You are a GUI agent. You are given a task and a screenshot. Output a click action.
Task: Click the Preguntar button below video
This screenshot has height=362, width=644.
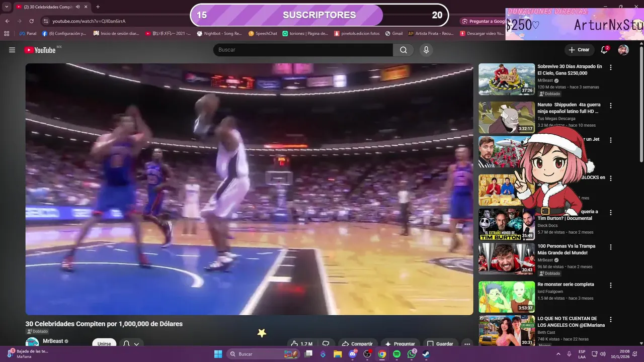(400, 343)
